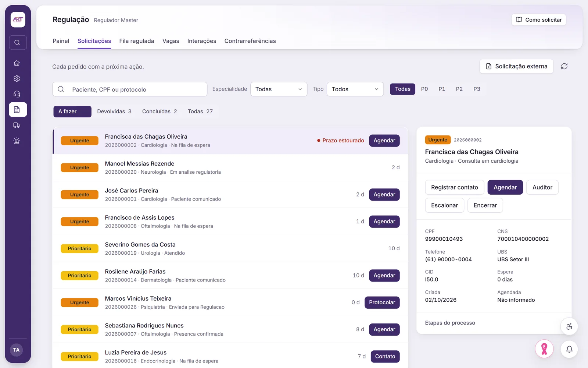Select Todas priority filter
The image size is (588, 368).
coord(402,89)
